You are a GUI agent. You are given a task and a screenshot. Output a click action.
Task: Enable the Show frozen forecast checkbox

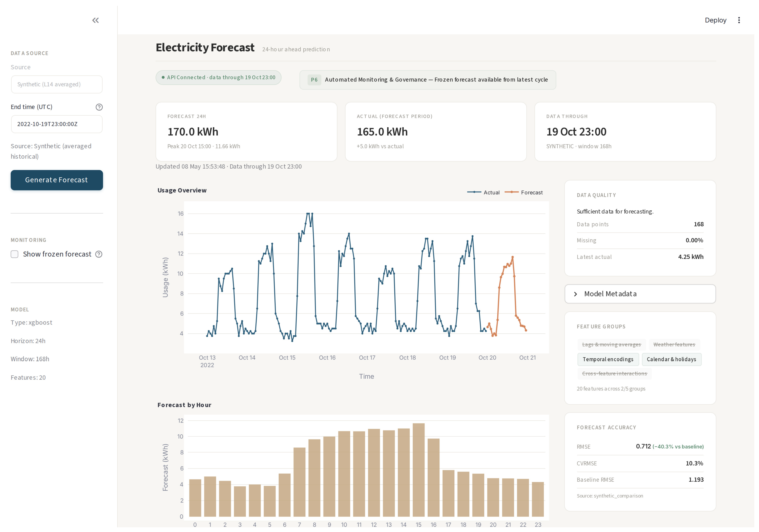tap(15, 254)
